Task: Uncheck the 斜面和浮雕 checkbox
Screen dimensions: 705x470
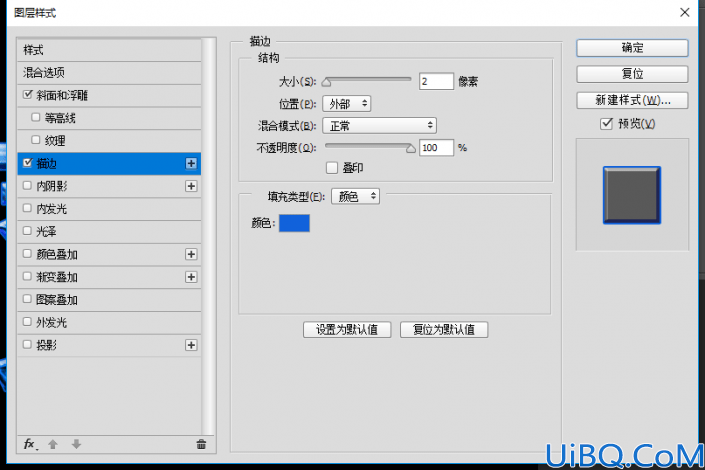Action: [28, 95]
